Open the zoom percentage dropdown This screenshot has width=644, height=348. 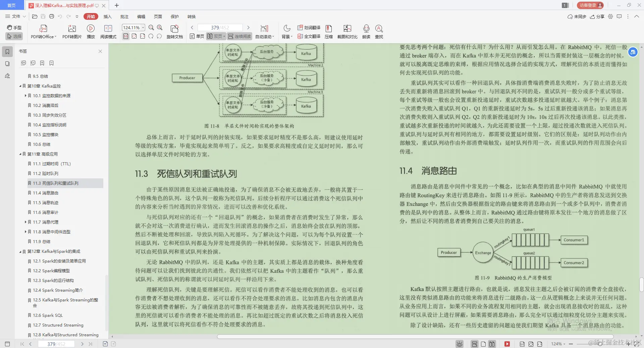[142, 27]
